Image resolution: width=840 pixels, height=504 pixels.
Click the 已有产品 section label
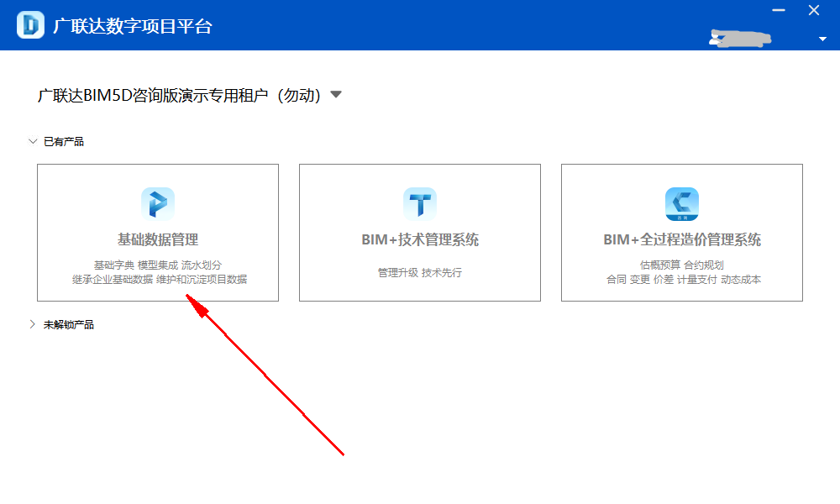click(x=64, y=141)
